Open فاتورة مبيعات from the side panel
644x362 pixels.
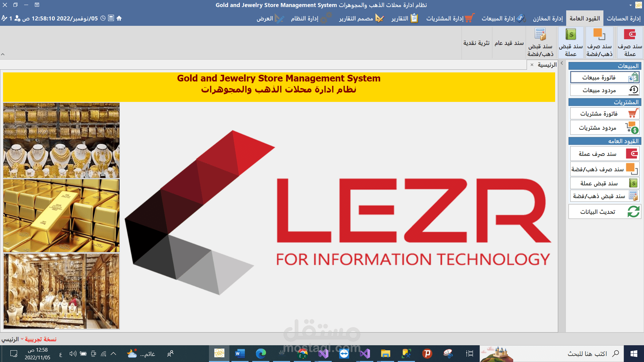pos(605,77)
